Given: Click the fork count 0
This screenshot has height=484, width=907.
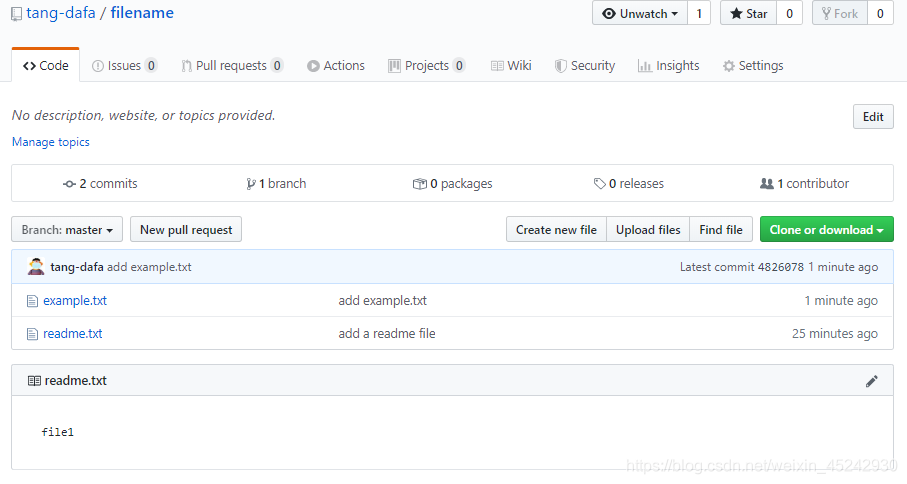Looking at the screenshot, I should click(x=880, y=13).
